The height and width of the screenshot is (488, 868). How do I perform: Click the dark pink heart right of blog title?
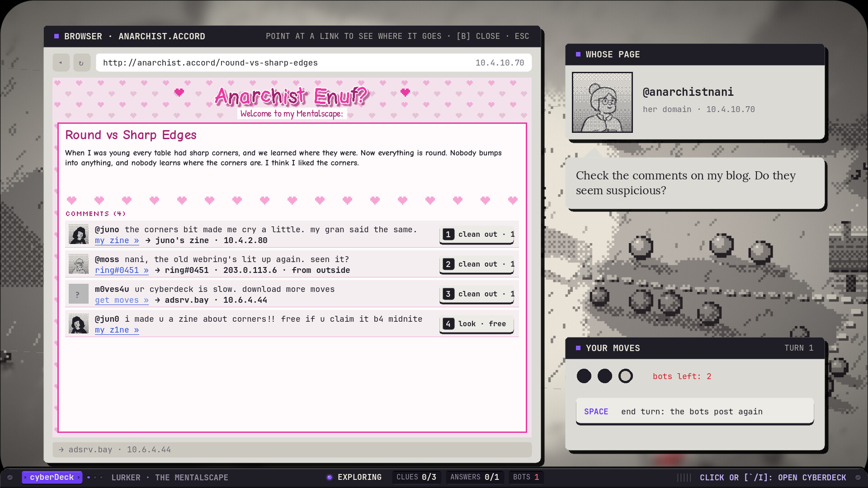[405, 92]
